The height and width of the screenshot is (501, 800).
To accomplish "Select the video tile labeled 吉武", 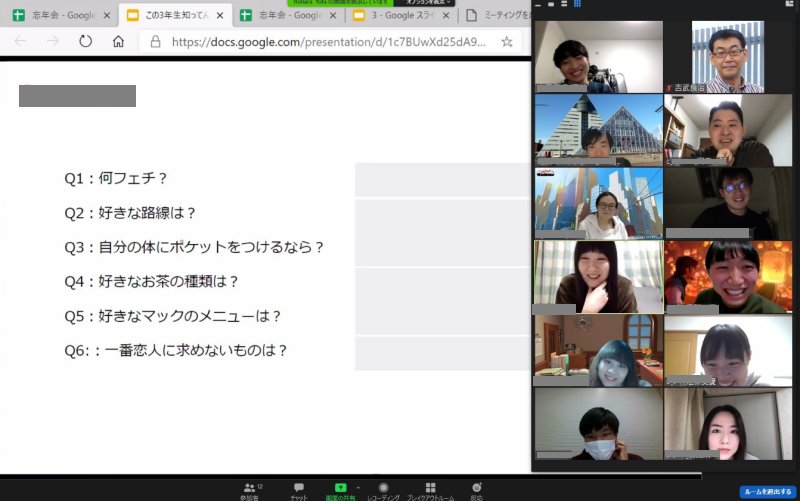I will tap(728, 57).
